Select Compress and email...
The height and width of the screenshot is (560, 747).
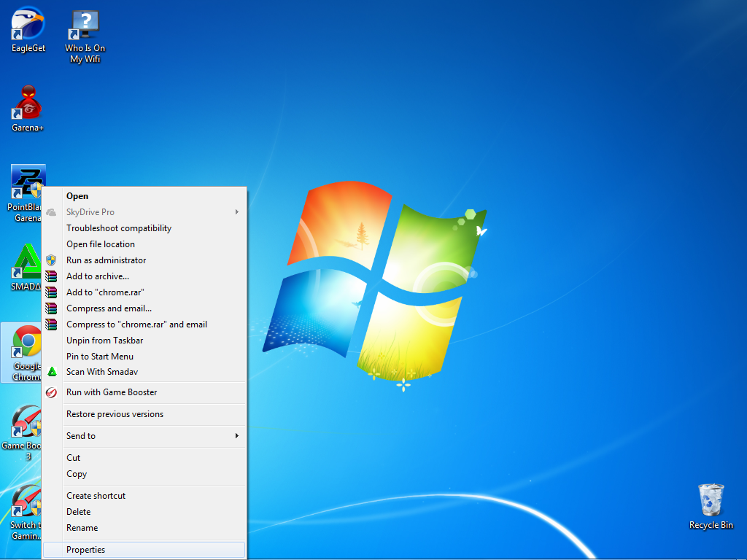coord(144,308)
